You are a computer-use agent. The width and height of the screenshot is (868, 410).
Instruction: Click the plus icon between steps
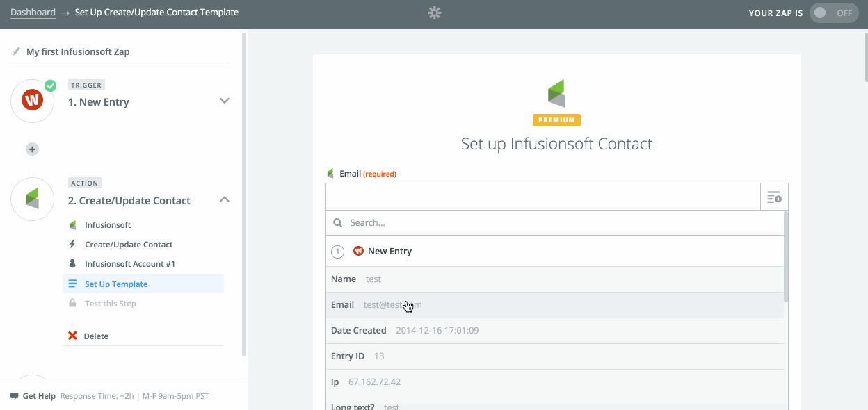pos(32,149)
